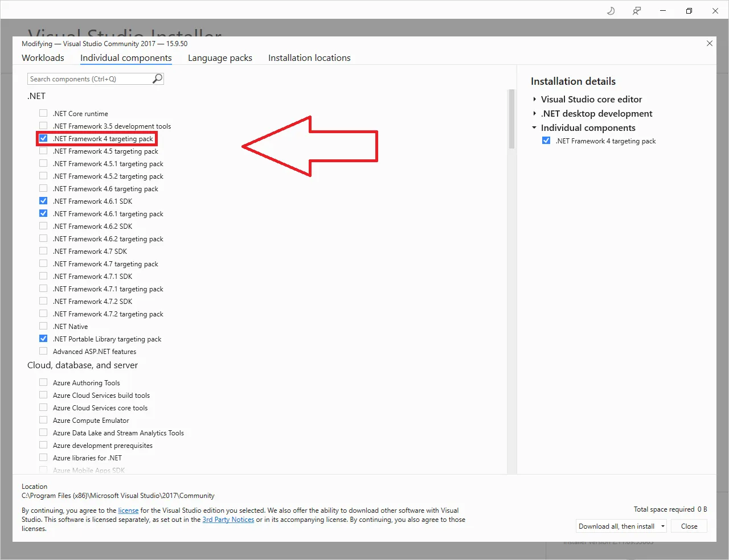
Task: Tick .NET Framework 4.7.1 targeting pack
Action: [43, 289]
